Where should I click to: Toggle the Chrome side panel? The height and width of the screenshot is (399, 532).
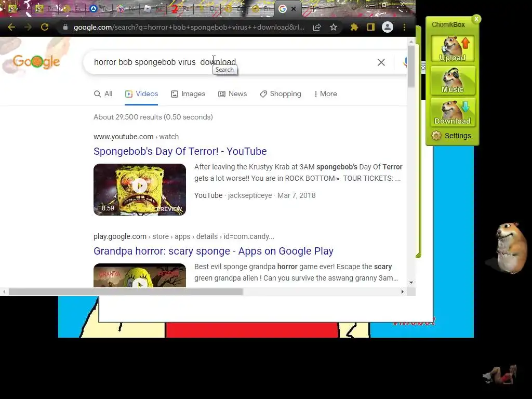pyautogui.click(x=371, y=27)
